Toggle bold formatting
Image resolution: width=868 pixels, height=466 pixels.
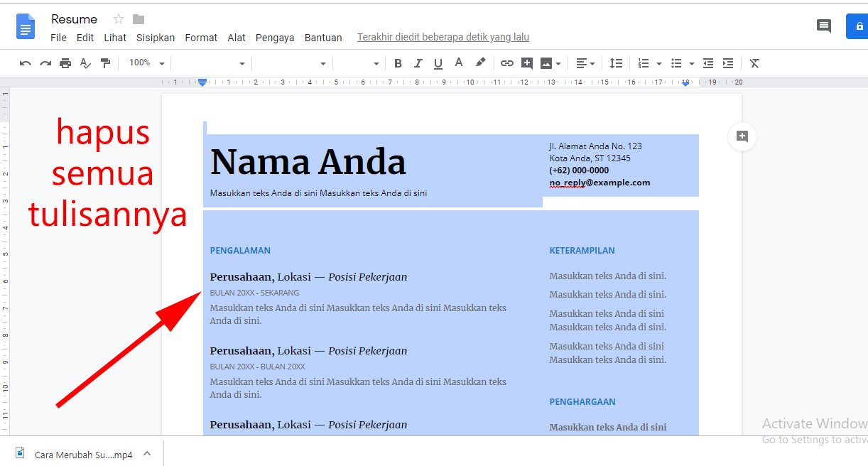(x=398, y=63)
